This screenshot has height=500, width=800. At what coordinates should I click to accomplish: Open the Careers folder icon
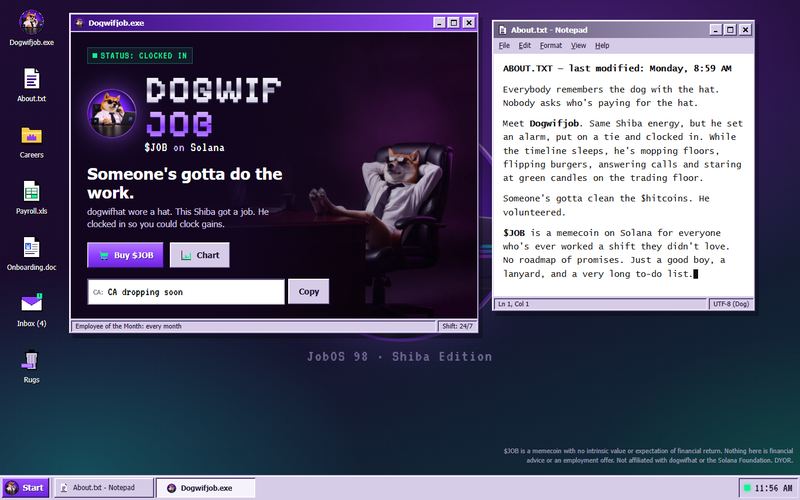coord(31,141)
